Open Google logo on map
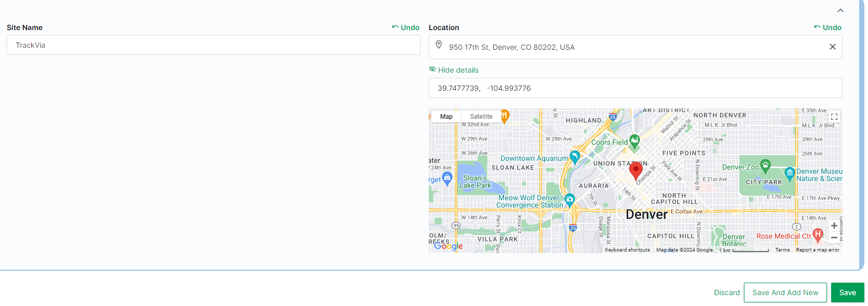Screen dimensions: 868x306 (x=448, y=246)
